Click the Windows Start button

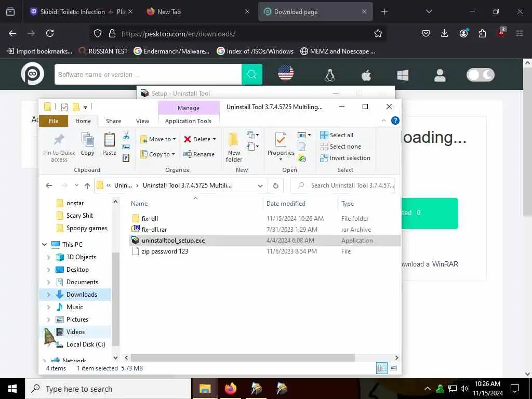tap(12, 389)
